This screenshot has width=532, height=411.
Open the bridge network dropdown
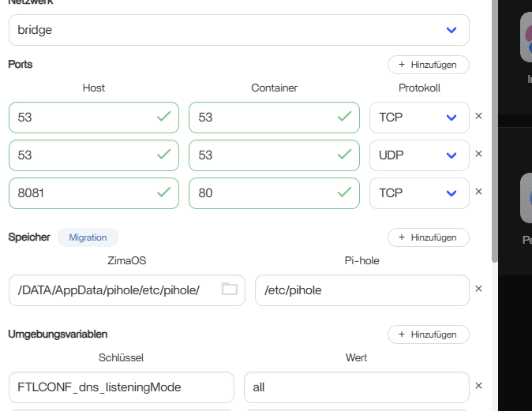pyautogui.click(x=238, y=30)
